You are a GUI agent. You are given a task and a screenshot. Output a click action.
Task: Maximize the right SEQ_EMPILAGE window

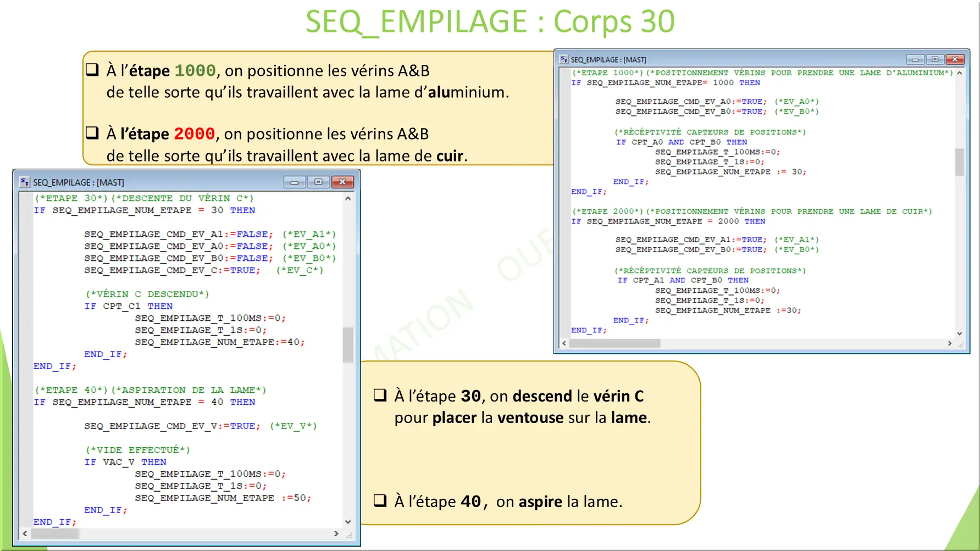pyautogui.click(x=935, y=58)
